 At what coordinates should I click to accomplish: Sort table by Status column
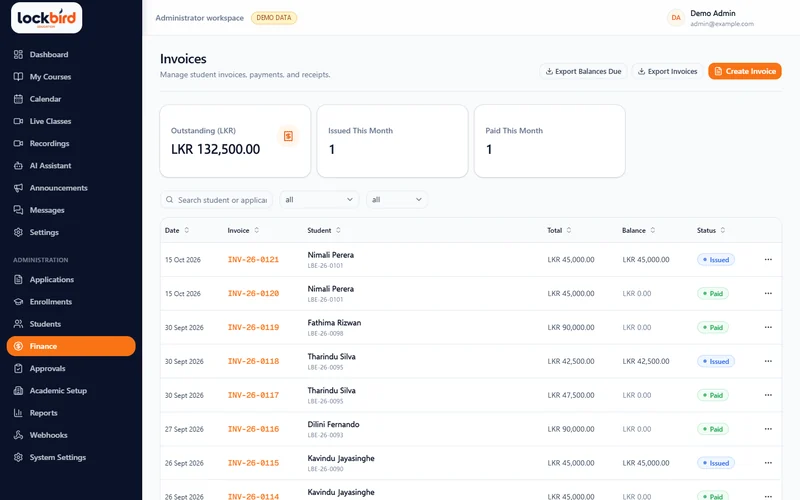711,231
